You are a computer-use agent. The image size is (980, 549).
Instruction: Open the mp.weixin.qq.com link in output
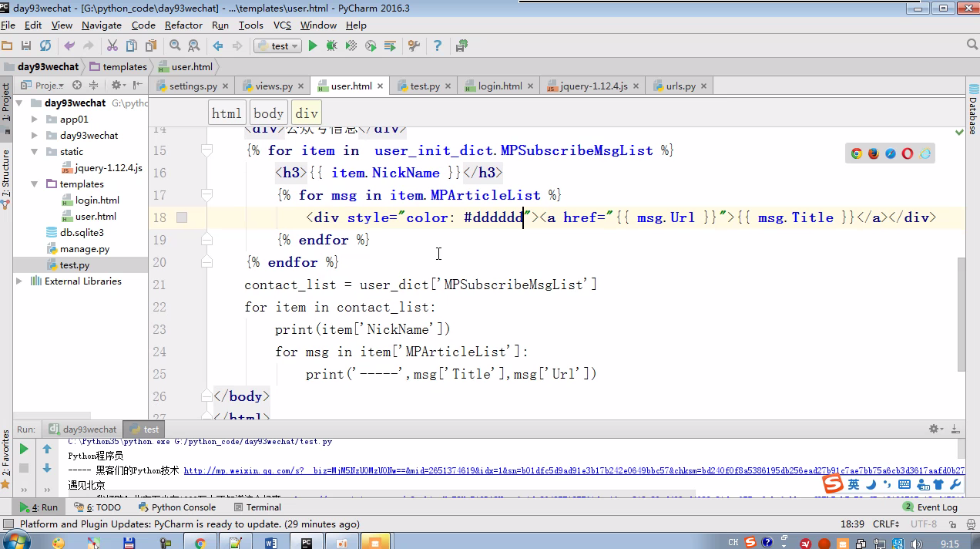coord(574,470)
